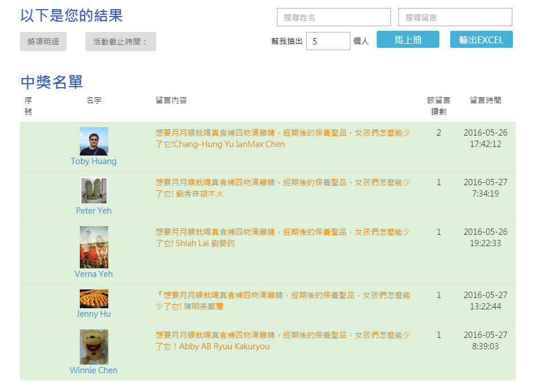Image resolution: width=534 pixels, height=392 pixels.
Task: Click Winnie Chen's teddy bear avatar
Action: tap(94, 347)
